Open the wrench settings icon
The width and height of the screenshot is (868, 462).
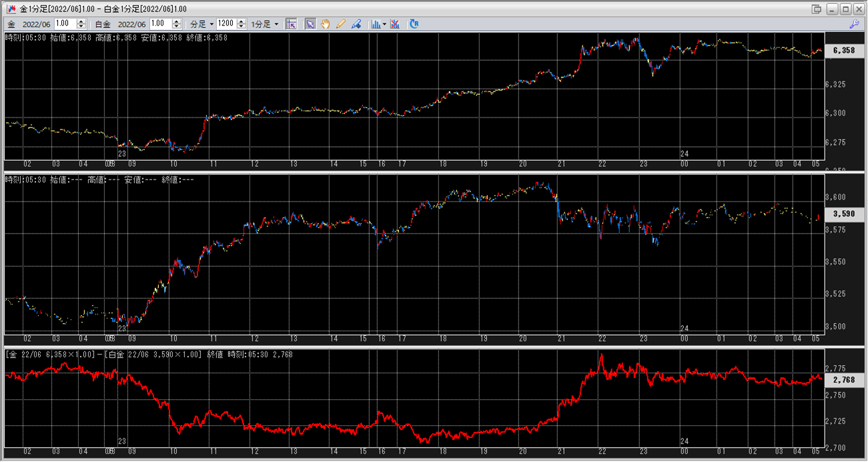[x=854, y=24]
